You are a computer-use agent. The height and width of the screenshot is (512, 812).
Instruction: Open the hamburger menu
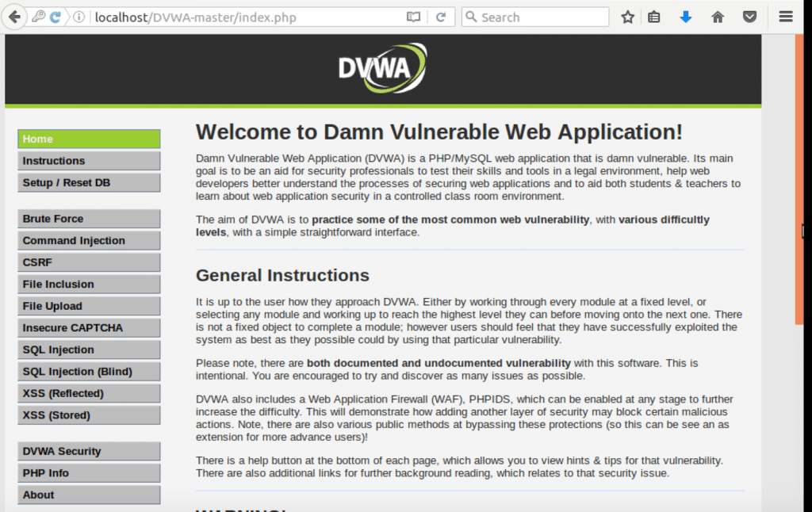[786, 17]
